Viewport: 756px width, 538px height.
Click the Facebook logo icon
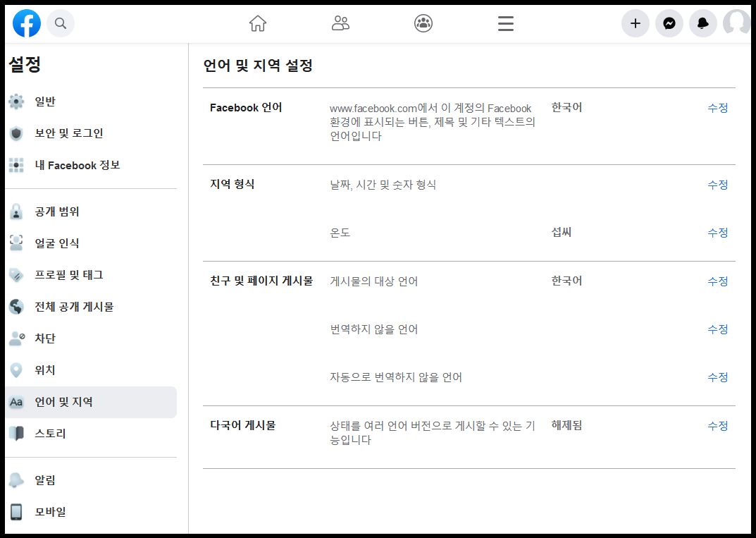pos(27,23)
